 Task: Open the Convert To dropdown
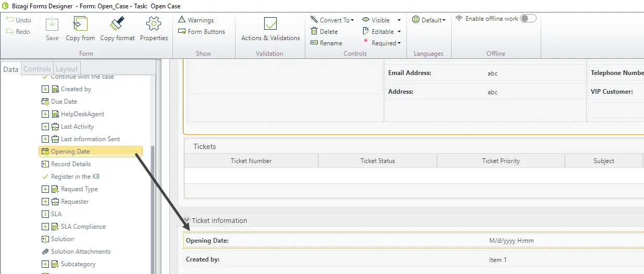[332, 20]
